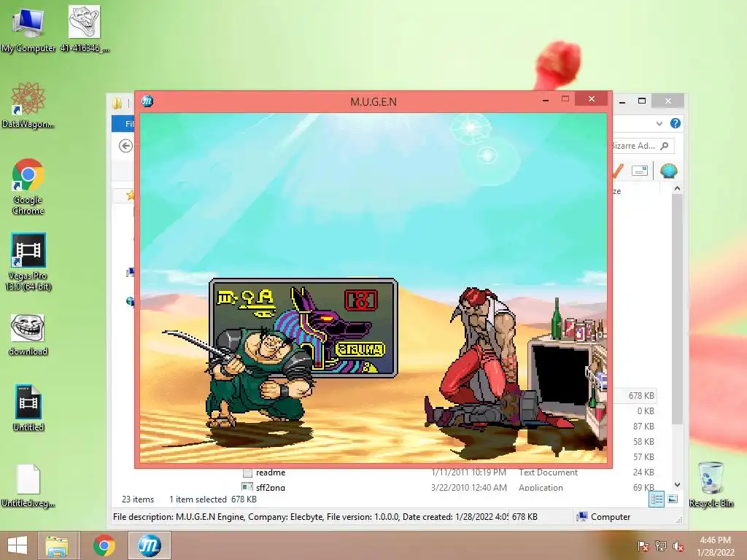Open My Computer desktop icon
Screen dimensions: 747x560
point(28,29)
